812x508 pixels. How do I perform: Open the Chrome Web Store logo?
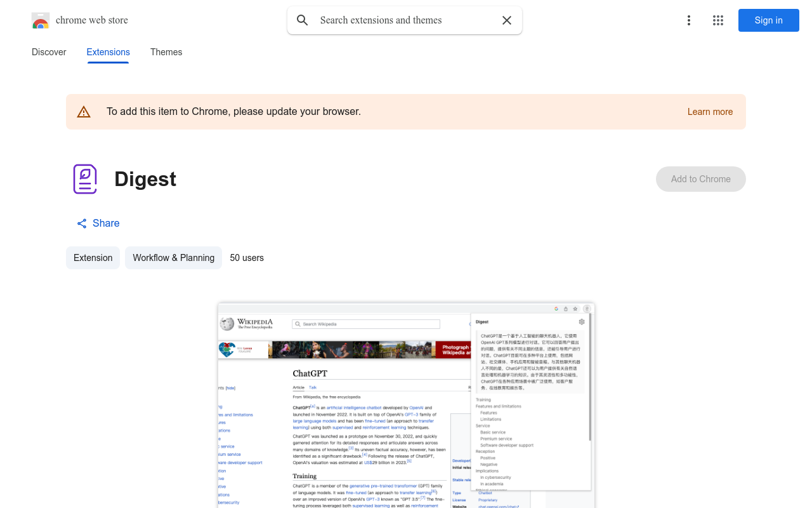tap(41, 20)
